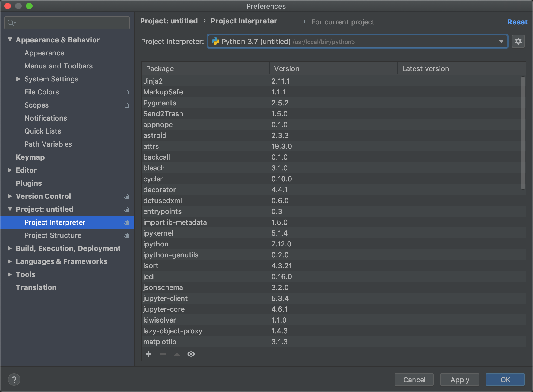Expand the System Settings subtree

(x=18, y=79)
